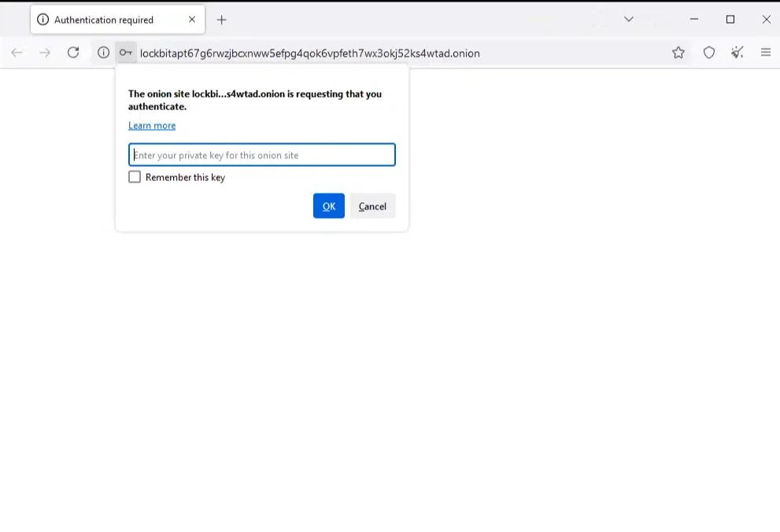The width and height of the screenshot is (780, 532).
Task: Focus the lockbitapt onion URL address bar
Action: click(309, 54)
